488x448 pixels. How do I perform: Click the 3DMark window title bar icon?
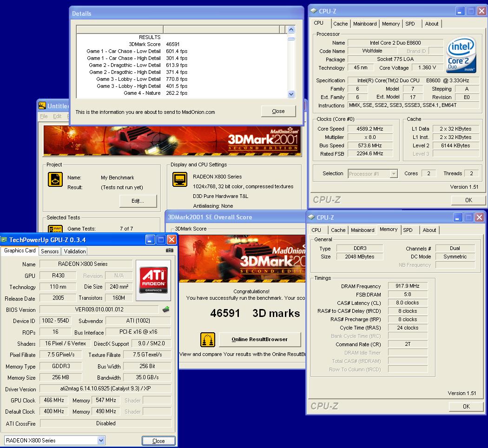[42, 106]
